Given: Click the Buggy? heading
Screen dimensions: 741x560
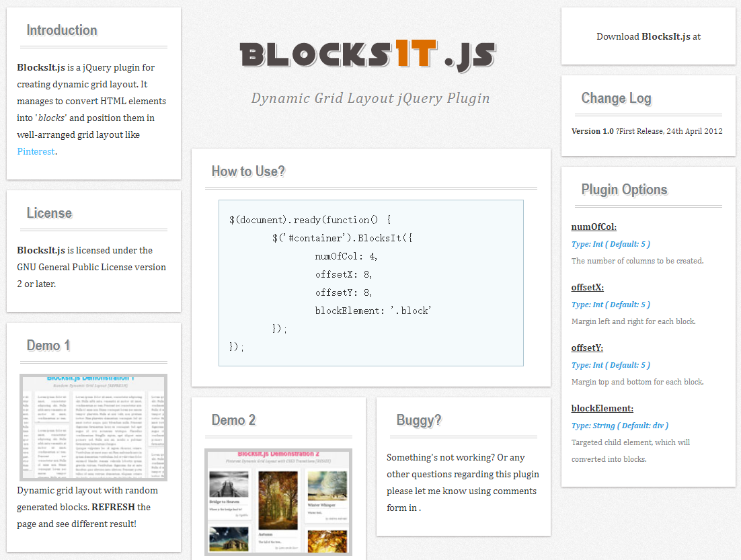Looking at the screenshot, I should pyautogui.click(x=419, y=420).
